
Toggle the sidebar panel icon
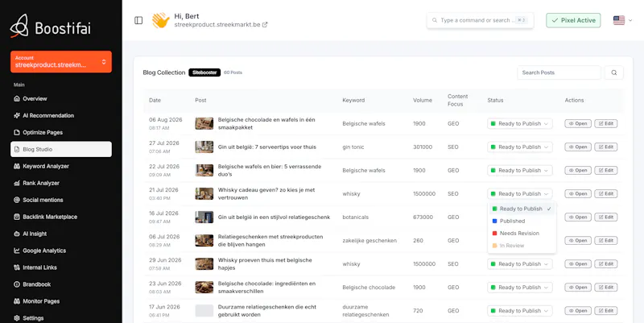(138, 20)
